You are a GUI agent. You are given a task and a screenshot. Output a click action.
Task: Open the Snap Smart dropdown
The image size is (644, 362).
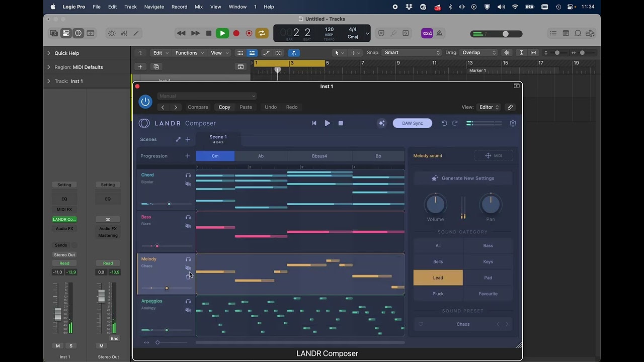[412, 53]
